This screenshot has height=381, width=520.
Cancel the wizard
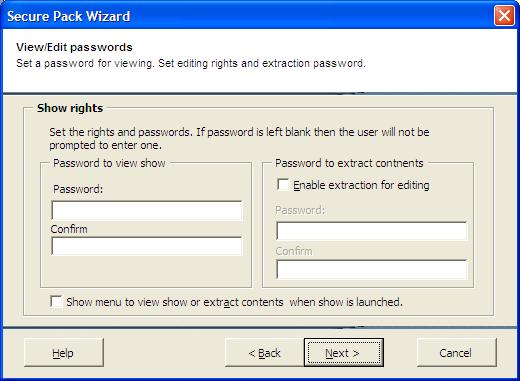[x=456, y=353]
